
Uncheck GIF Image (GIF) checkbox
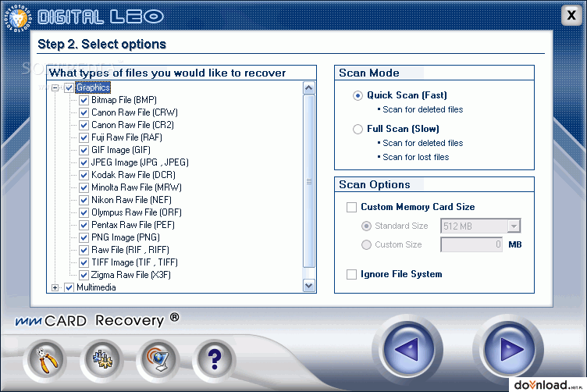coord(84,150)
